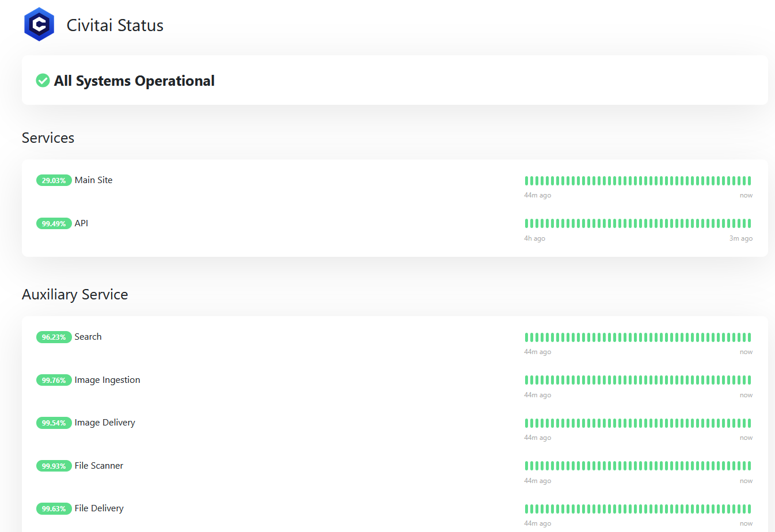This screenshot has height=532, width=775.
Task: Select the Main Site service name
Action: coord(94,180)
